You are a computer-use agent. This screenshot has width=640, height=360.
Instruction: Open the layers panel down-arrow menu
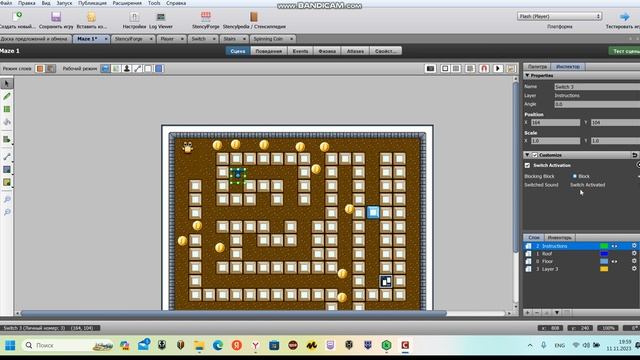click(x=557, y=313)
